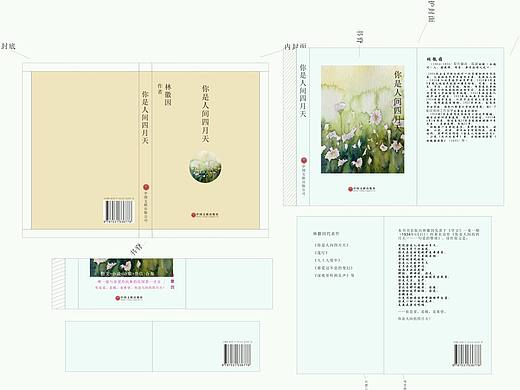Image resolution: width=520 pixels, height=390 pixels.
Task: Click the introductory paragraph above the poem
Action: (x=439, y=234)
